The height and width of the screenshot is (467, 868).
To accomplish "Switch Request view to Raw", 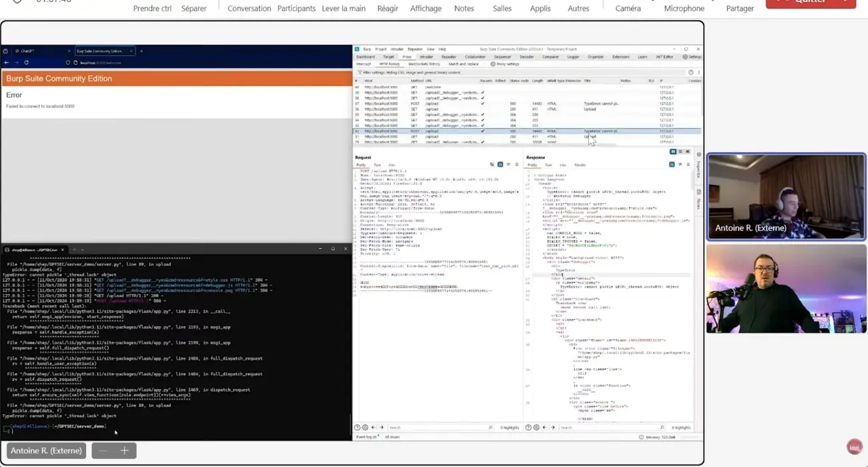I will 377,165.
